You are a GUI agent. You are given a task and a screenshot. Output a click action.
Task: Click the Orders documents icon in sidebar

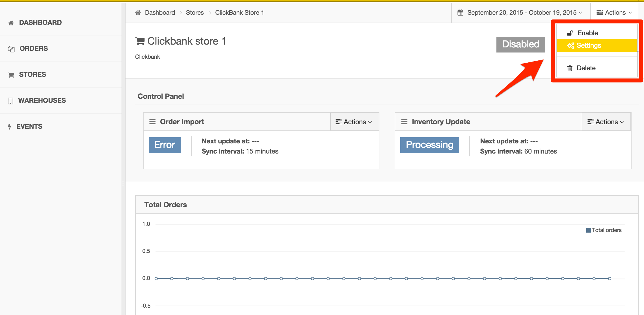point(11,49)
